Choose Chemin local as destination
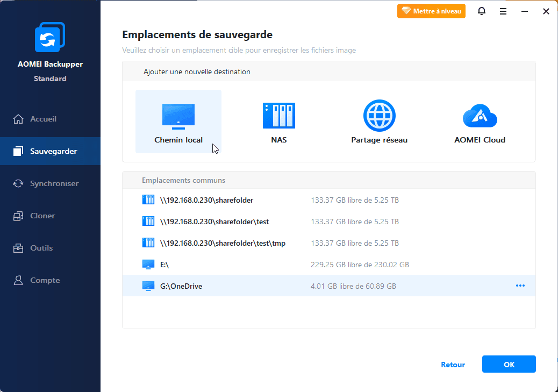Viewport: 558px width, 392px height. tap(178, 122)
